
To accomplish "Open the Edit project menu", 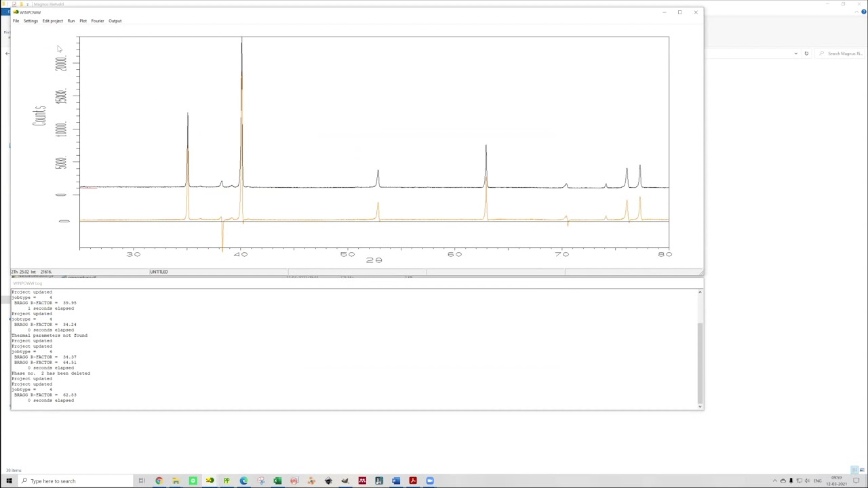I will (52, 21).
